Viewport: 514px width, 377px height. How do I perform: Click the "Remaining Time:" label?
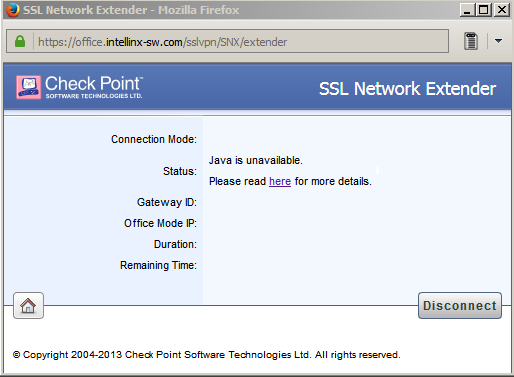(x=158, y=265)
